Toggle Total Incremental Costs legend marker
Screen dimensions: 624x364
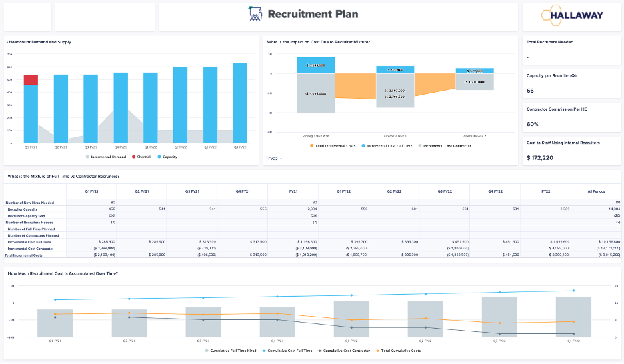tap(312, 145)
